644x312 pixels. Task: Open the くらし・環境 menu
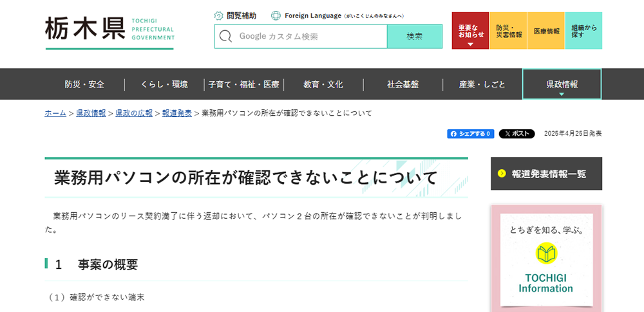pyautogui.click(x=164, y=84)
